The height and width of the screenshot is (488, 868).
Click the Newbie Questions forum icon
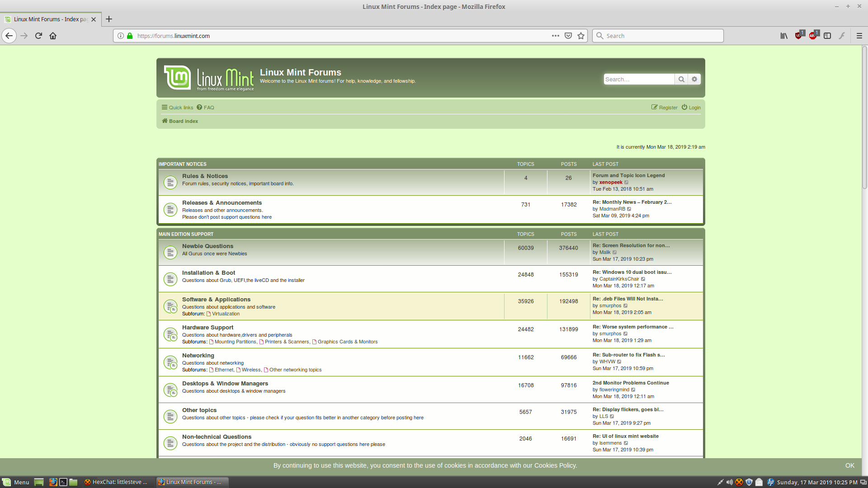170,252
